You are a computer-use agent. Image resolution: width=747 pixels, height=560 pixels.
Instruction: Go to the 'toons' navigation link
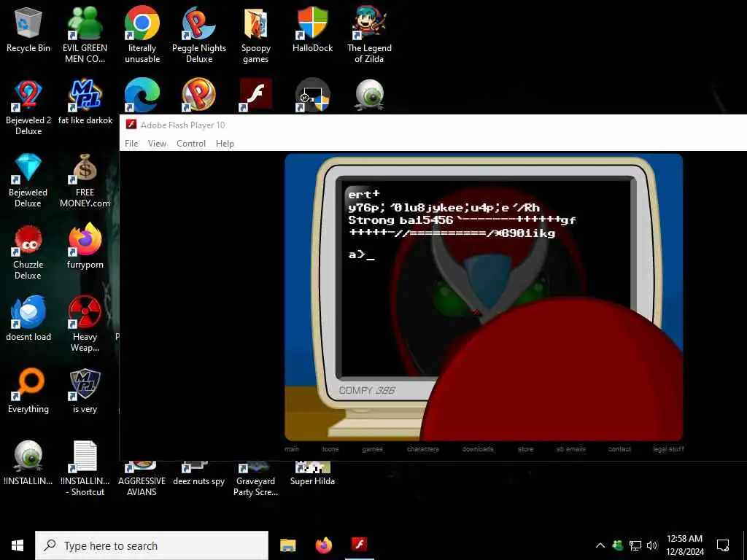click(x=330, y=449)
